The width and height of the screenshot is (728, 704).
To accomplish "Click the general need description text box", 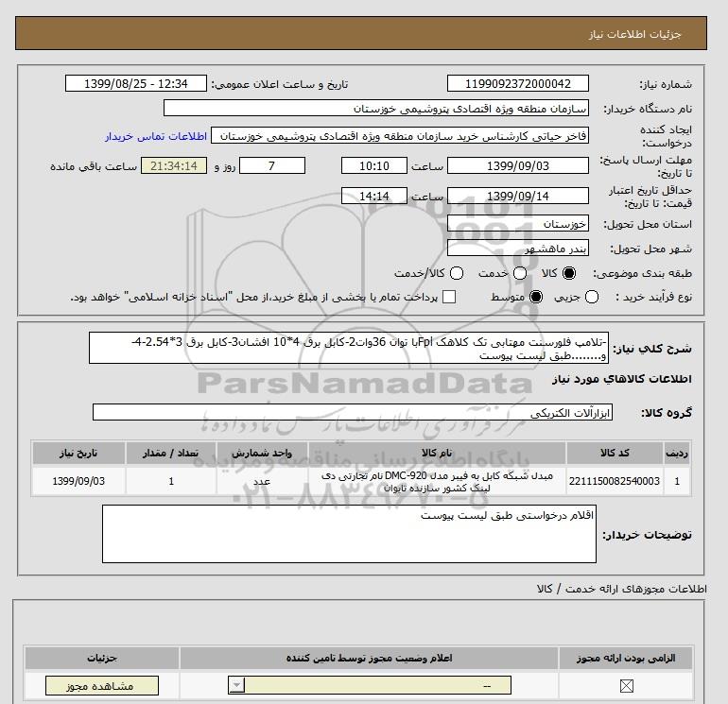I will pyautogui.click(x=349, y=348).
